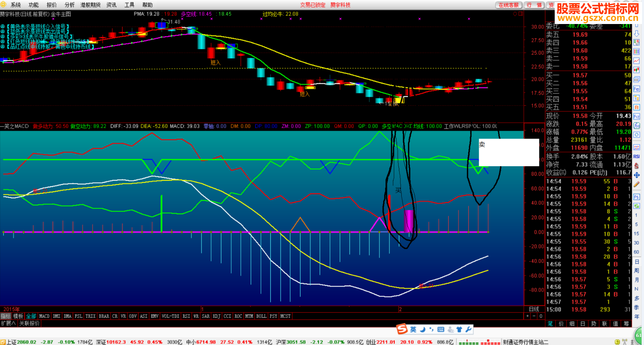644x345 pixels.
Task: Click the 行情 button in title bar
Action: point(534,5)
